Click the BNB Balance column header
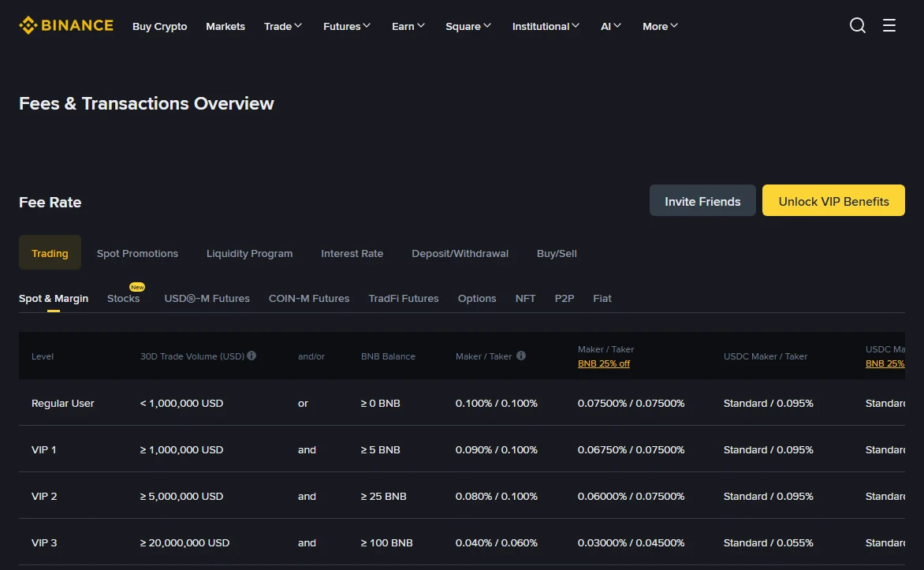 [388, 356]
